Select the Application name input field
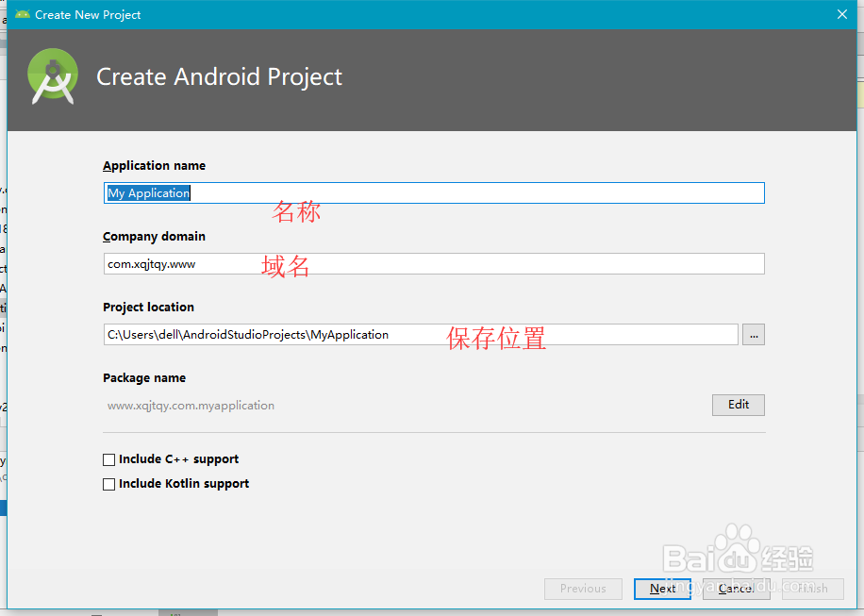Screen dimensions: 864x616 point(377,192)
